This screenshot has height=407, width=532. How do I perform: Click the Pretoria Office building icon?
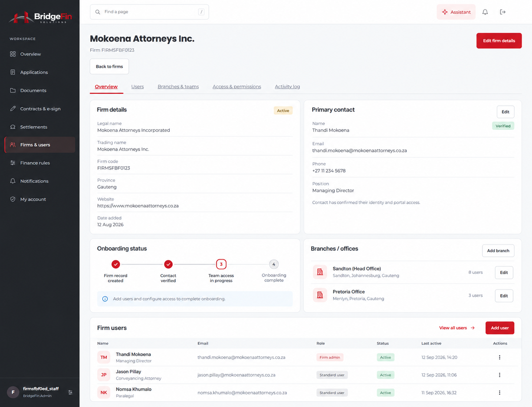320,295
